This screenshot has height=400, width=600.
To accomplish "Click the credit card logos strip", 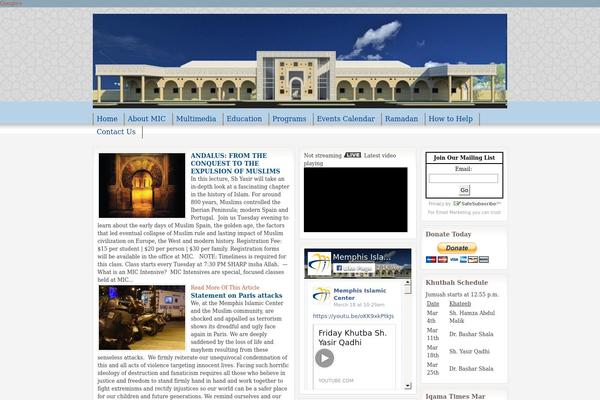I will [457, 260].
